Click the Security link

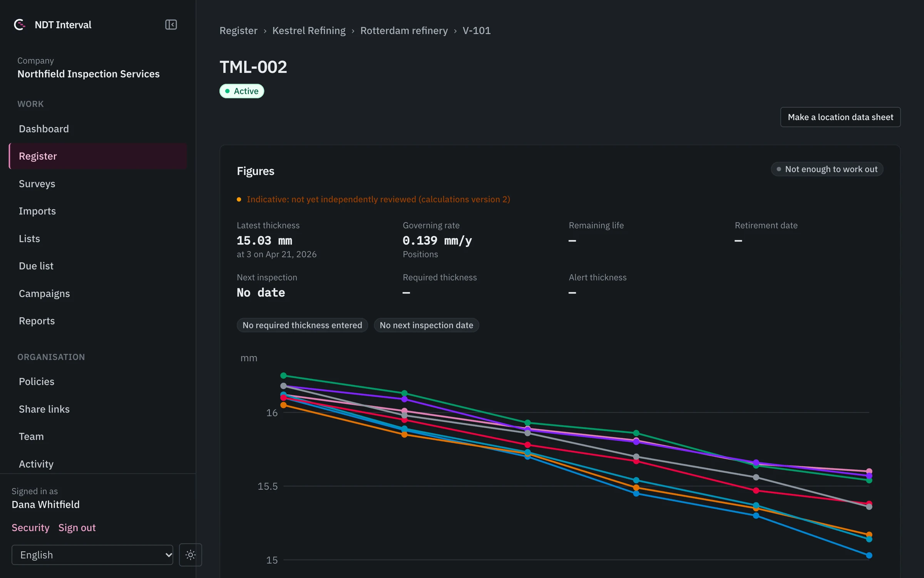tap(30, 528)
